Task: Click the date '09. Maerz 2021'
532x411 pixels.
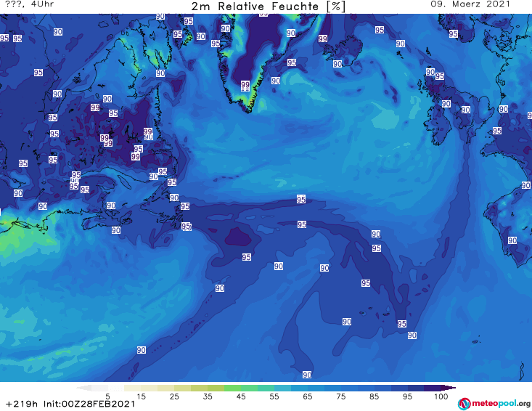Action: (470, 4)
